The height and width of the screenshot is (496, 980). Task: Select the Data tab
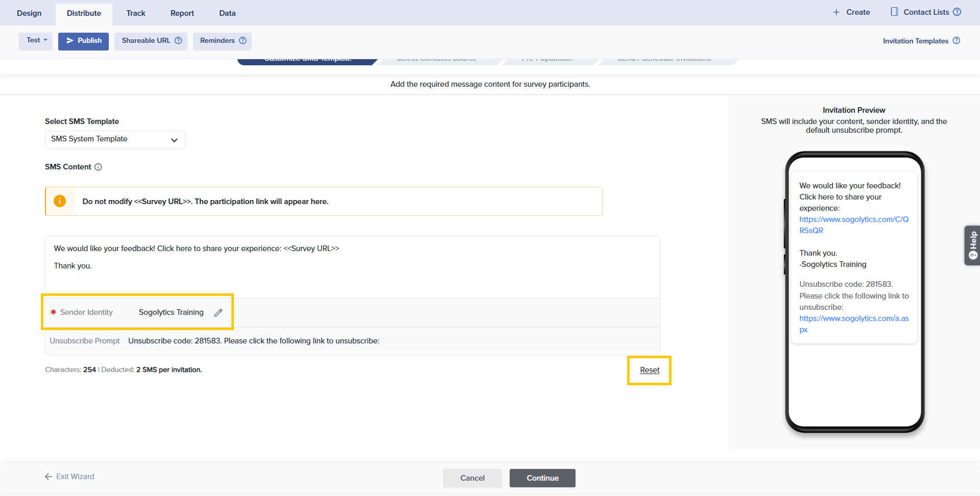pyautogui.click(x=227, y=13)
